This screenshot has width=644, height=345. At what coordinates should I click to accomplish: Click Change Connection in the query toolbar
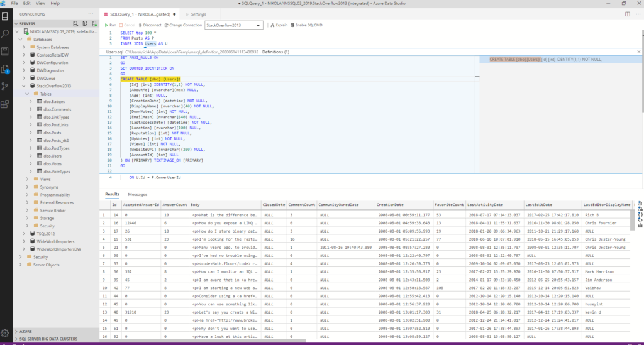(x=183, y=25)
